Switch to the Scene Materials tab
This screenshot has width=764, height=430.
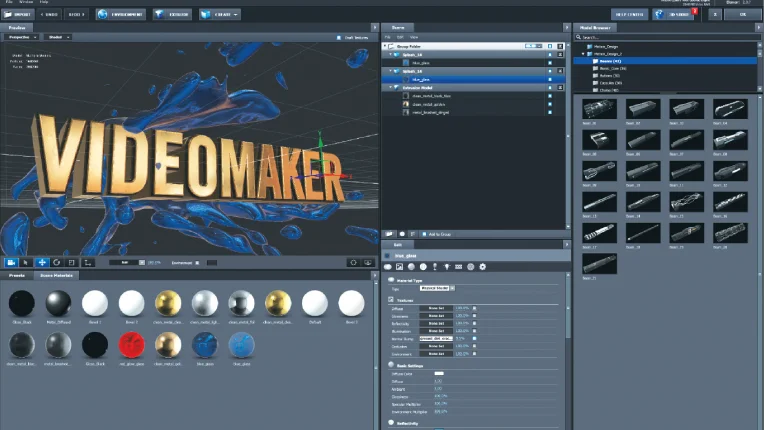56,276
